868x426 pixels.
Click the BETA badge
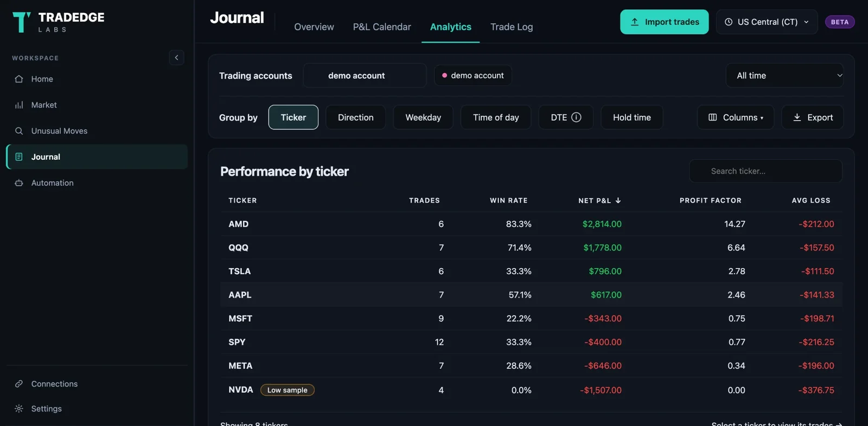840,22
